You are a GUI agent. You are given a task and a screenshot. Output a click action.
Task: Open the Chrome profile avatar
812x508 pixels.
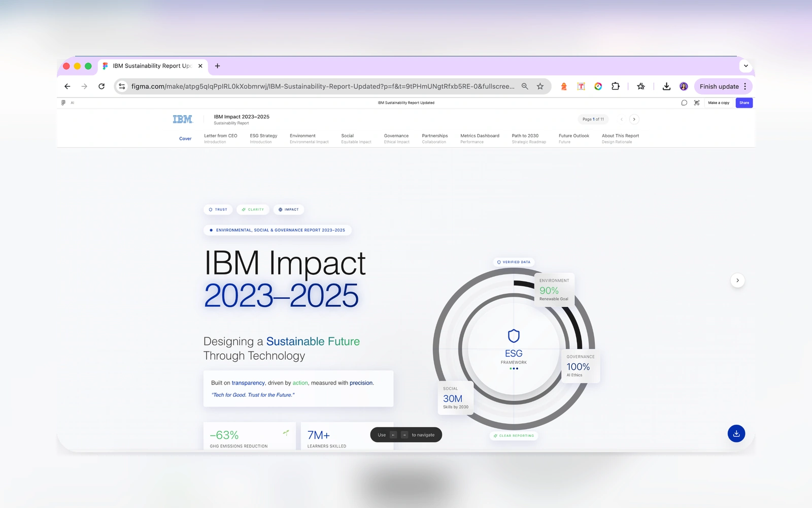click(684, 86)
